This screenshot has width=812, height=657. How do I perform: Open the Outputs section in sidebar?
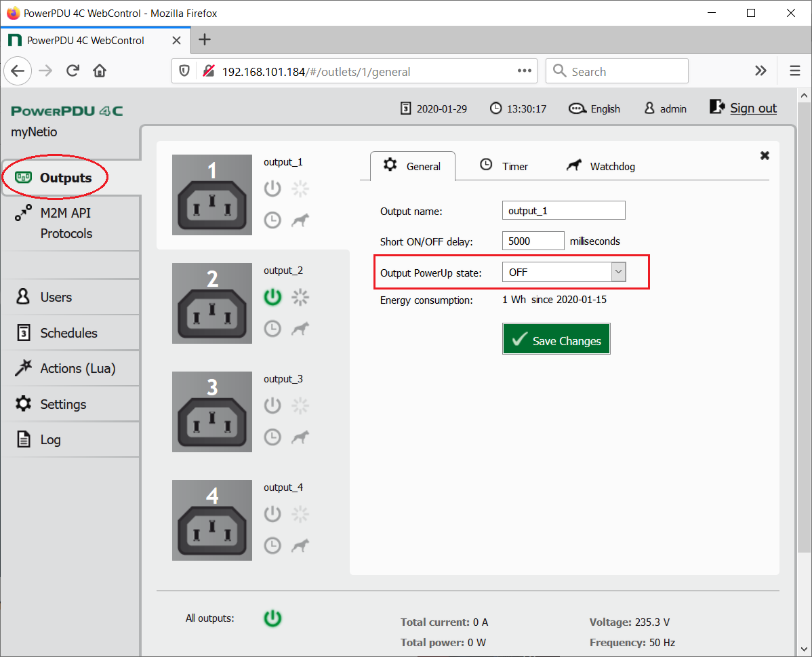(x=71, y=178)
